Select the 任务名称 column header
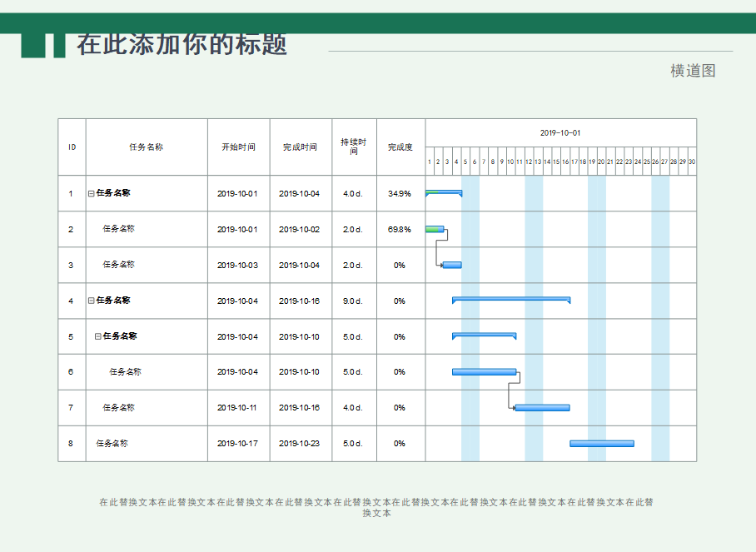 point(147,147)
